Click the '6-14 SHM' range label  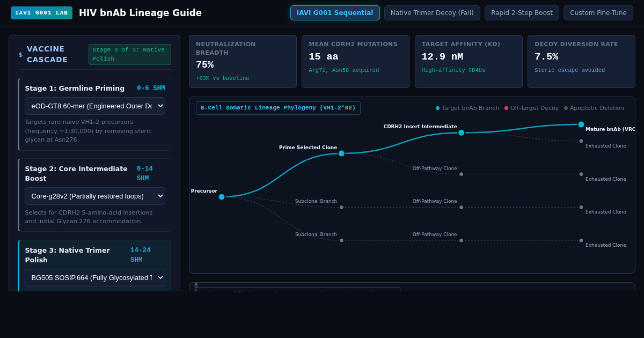pos(145,173)
